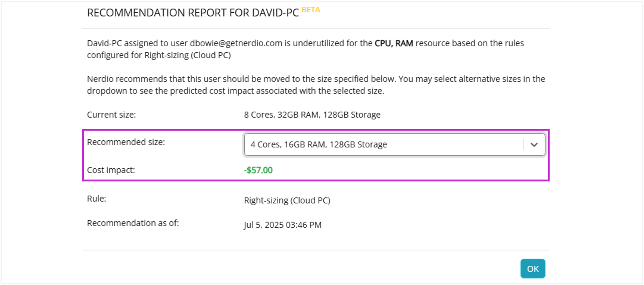Click the green -$57.00 cost impact value
This screenshot has width=644, height=285.
click(x=258, y=170)
